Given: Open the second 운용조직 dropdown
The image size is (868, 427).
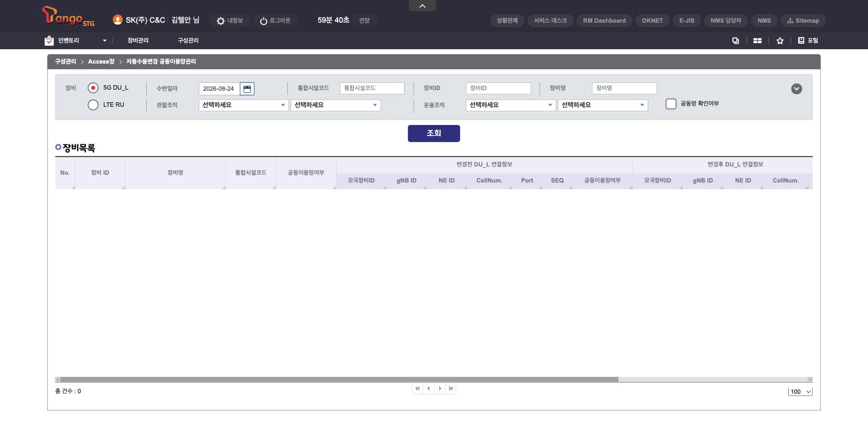Looking at the screenshot, I should pos(603,105).
